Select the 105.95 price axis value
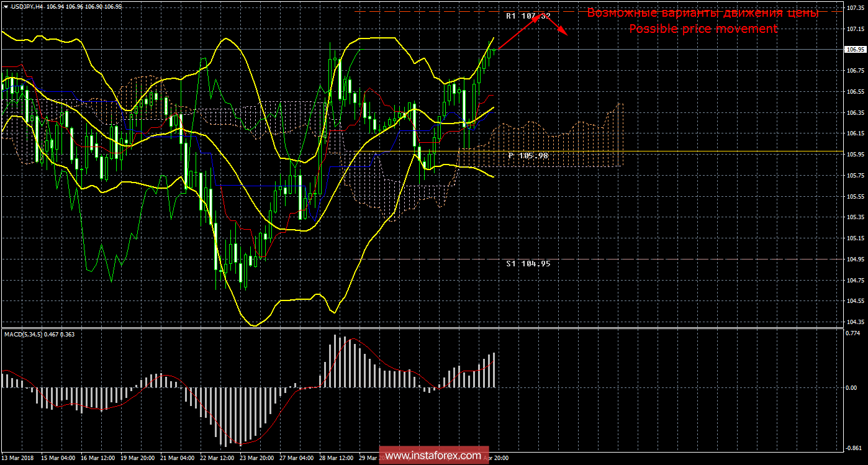 855,155
